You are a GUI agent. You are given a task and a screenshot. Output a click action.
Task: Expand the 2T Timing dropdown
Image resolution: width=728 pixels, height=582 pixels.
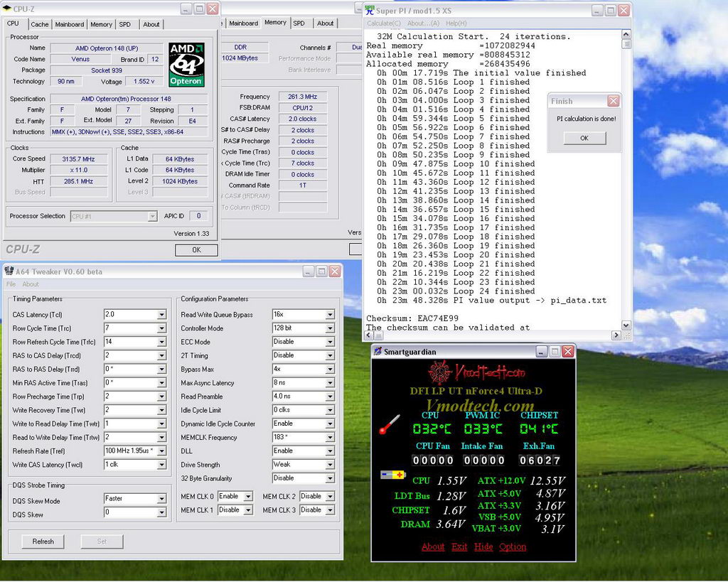point(330,355)
